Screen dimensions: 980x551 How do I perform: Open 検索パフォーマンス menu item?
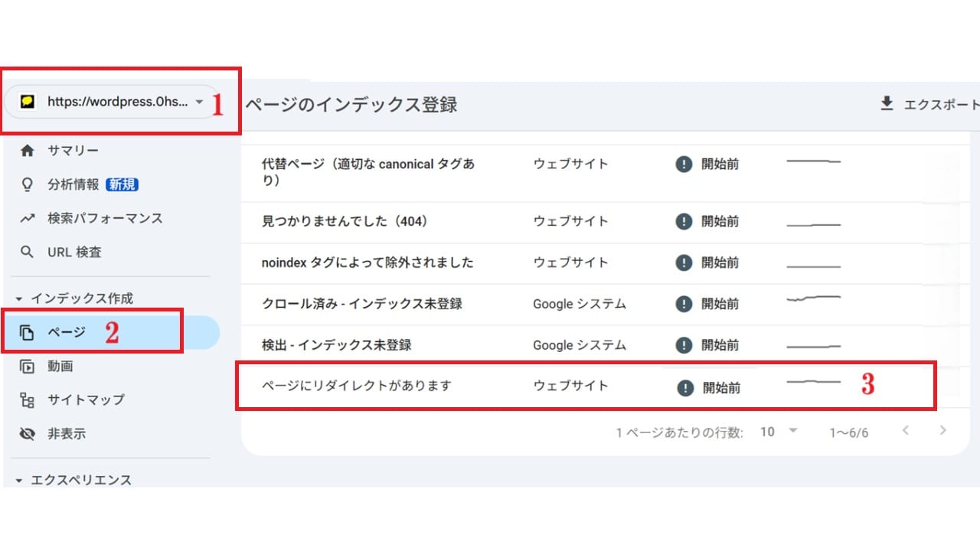[x=105, y=218]
